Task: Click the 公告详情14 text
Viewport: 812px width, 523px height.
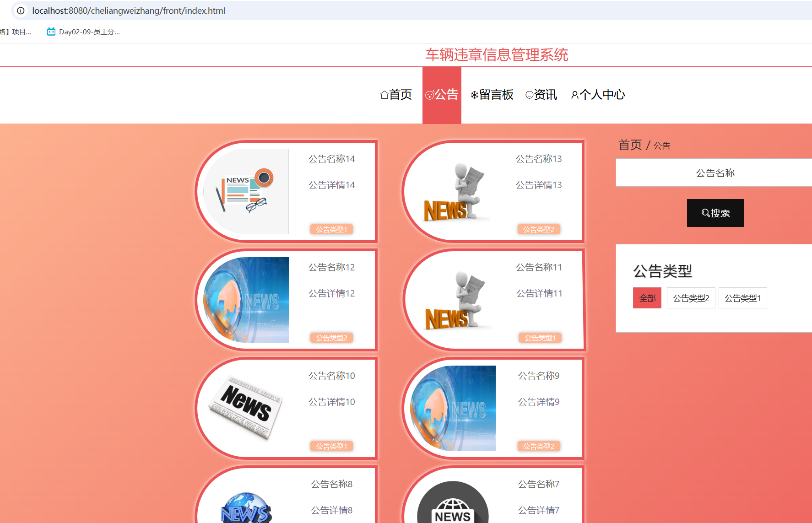Action: [x=332, y=185]
